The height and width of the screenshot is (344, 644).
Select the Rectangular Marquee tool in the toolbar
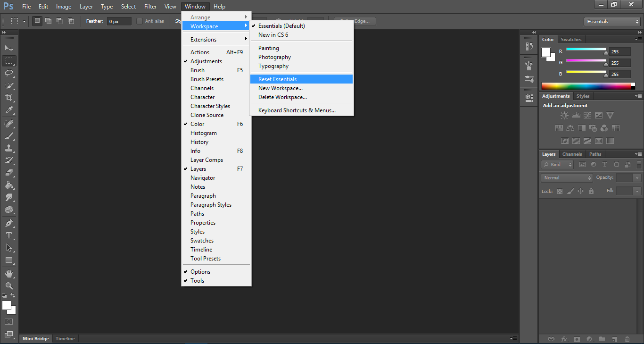[9, 61]
